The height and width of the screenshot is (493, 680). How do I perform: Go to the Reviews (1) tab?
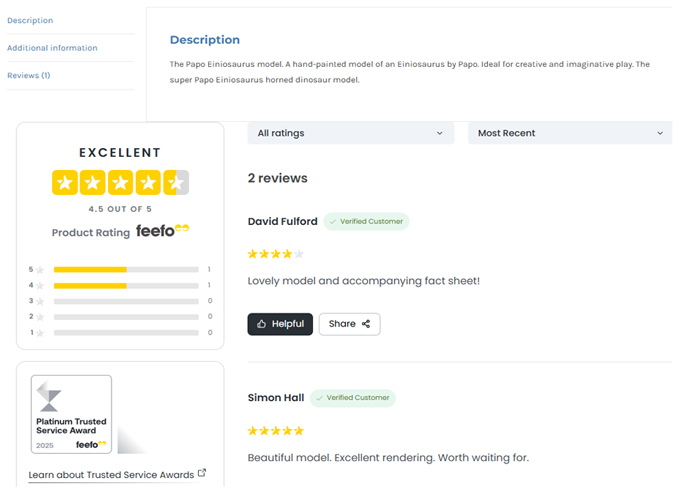tap(29, 75)
